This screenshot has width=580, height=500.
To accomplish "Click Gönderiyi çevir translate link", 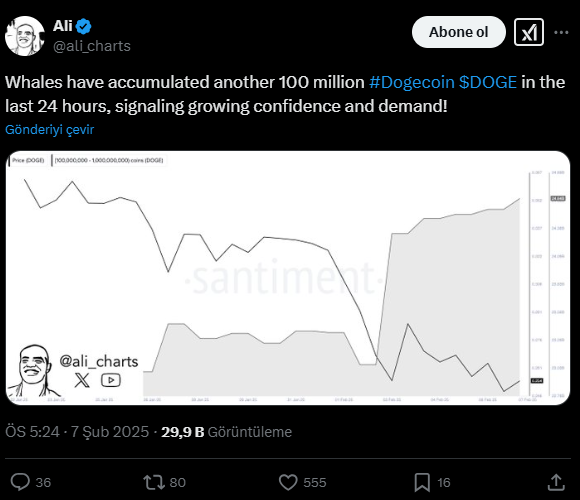I will click(50, 129).
